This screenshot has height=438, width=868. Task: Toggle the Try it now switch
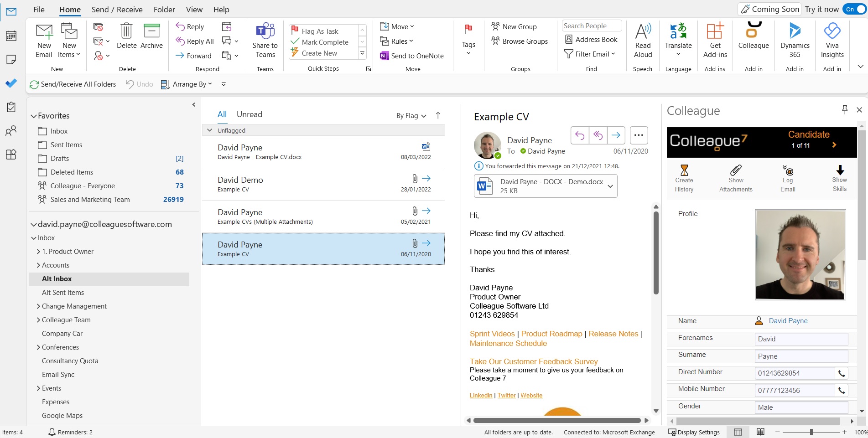click(855, 9)
